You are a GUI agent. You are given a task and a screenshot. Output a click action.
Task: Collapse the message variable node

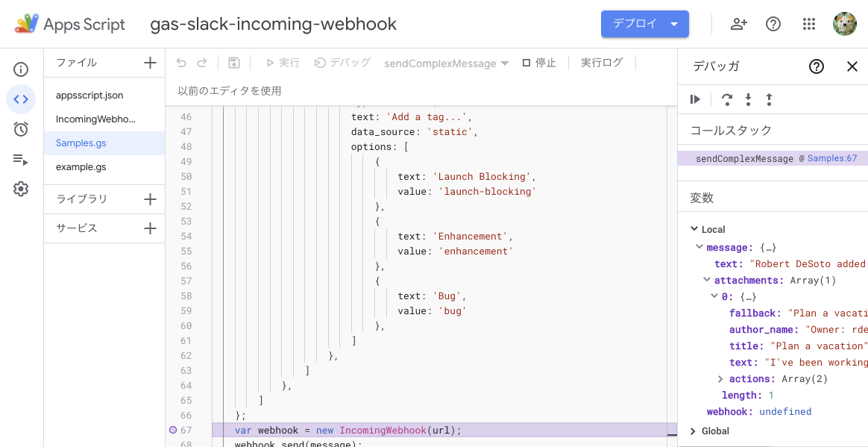699,247
